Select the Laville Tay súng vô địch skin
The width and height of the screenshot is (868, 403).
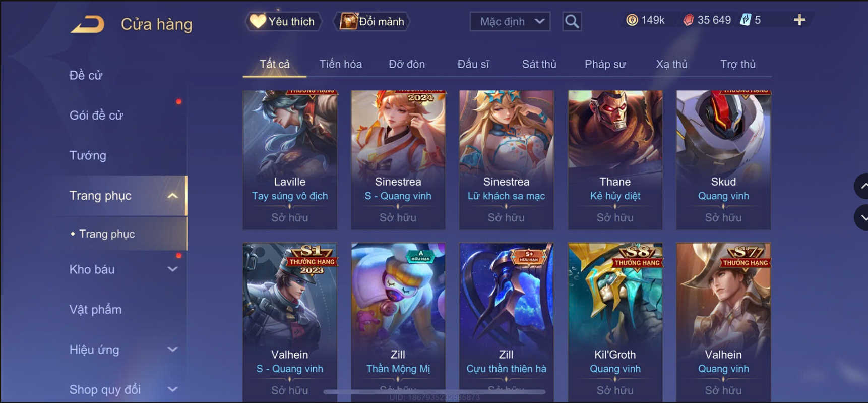click(290, 160)
